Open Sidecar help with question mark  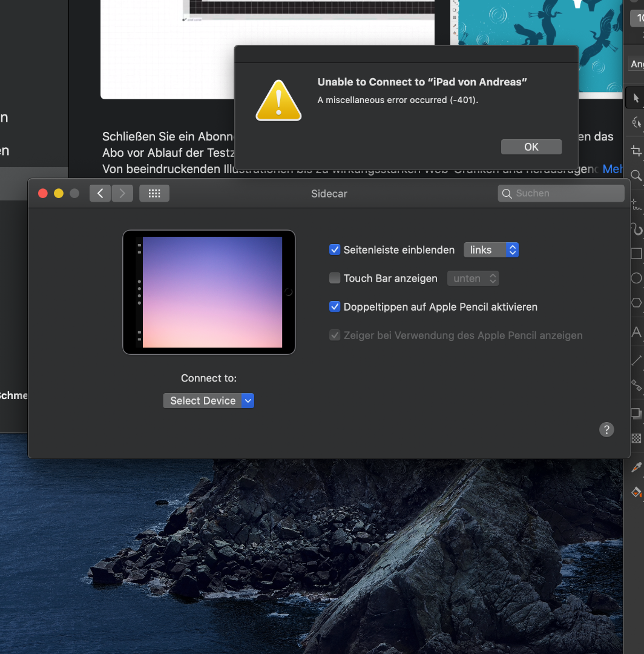tap(606, 429)
